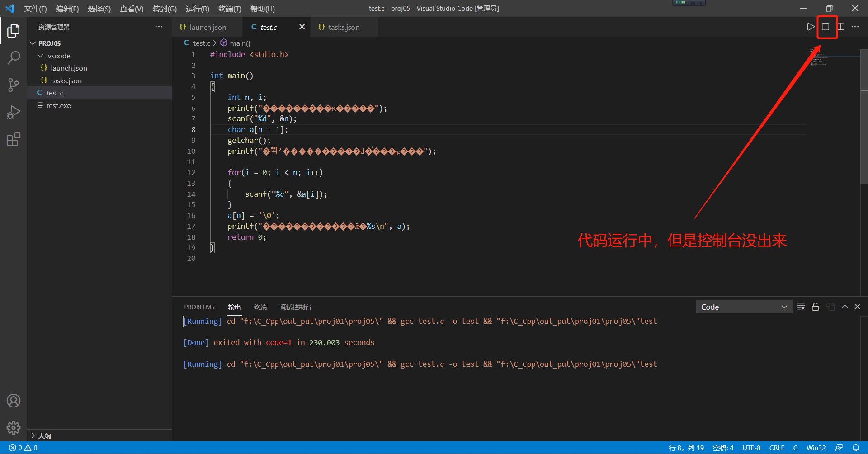Click Win32 configuration in status bar
868x454 pixels.
(x=816, y=448)
